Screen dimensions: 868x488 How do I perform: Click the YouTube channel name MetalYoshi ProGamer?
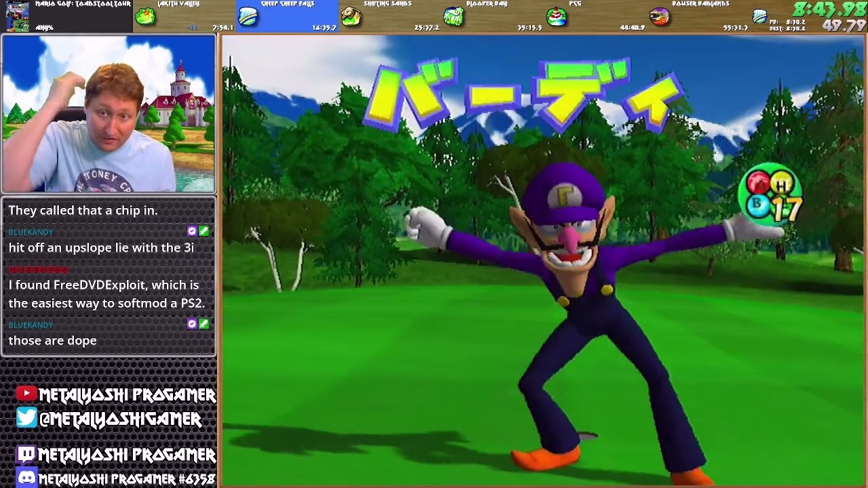pos(127,394)
